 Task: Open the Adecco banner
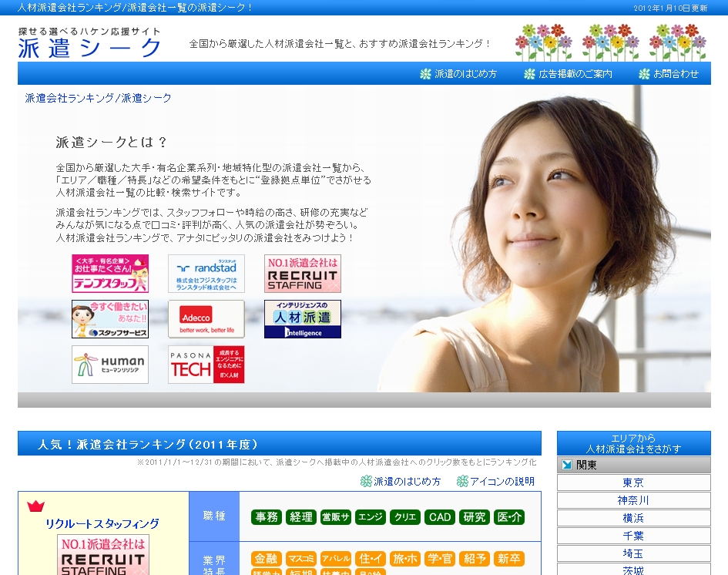[x=206, y=319]
